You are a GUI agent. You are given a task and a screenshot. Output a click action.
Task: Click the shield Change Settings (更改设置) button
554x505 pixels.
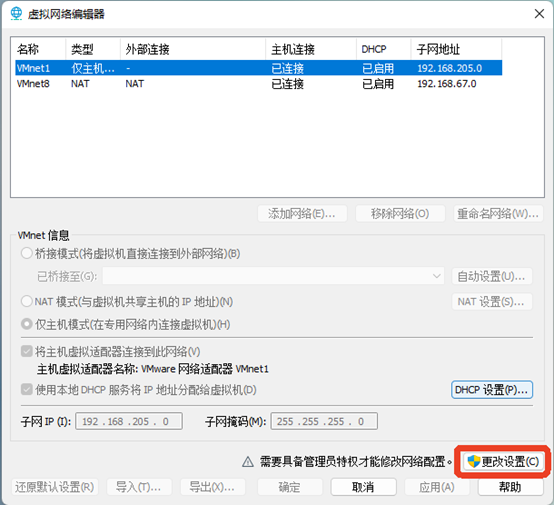(x=503, y=462)
